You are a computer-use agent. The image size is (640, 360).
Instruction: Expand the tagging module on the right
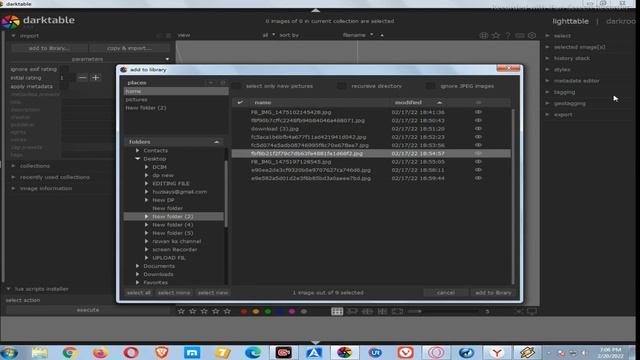click(564, 92)
